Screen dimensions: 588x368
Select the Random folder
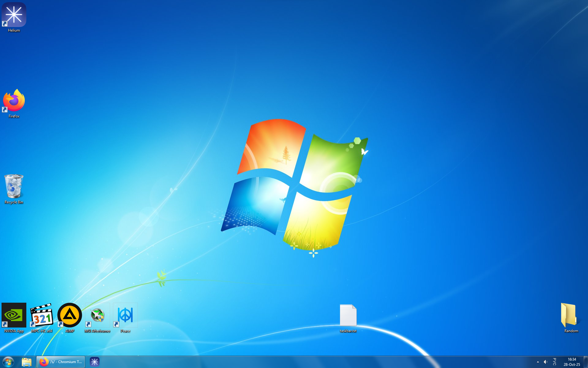pos(569,315)
